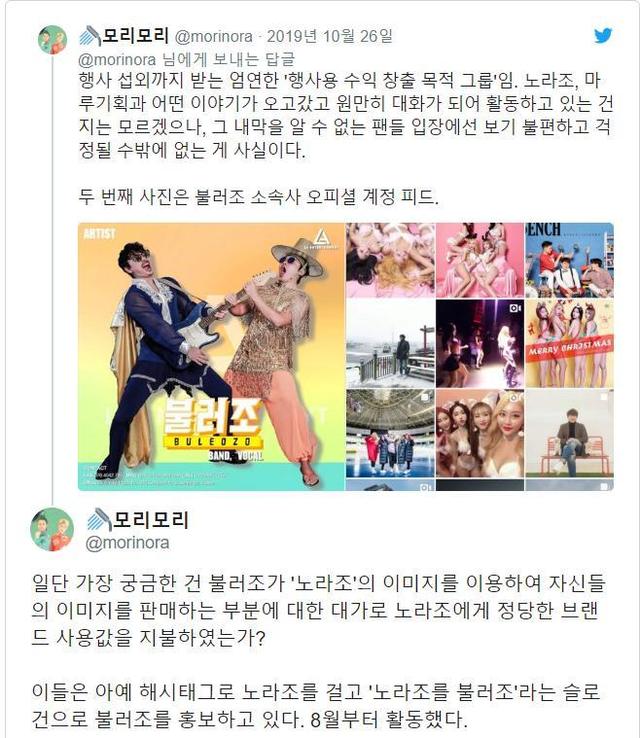Open the @morinora reply-to mention link

click(x=117, y=60)
